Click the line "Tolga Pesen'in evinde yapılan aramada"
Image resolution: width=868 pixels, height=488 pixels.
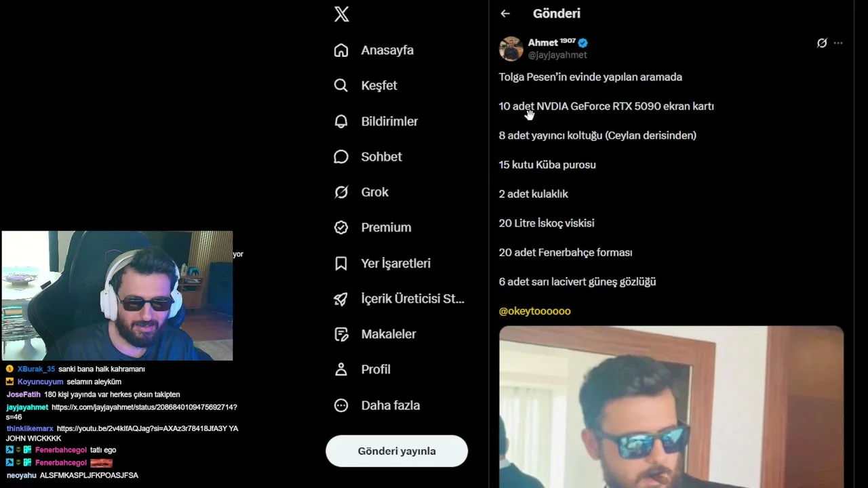point(591,77)
